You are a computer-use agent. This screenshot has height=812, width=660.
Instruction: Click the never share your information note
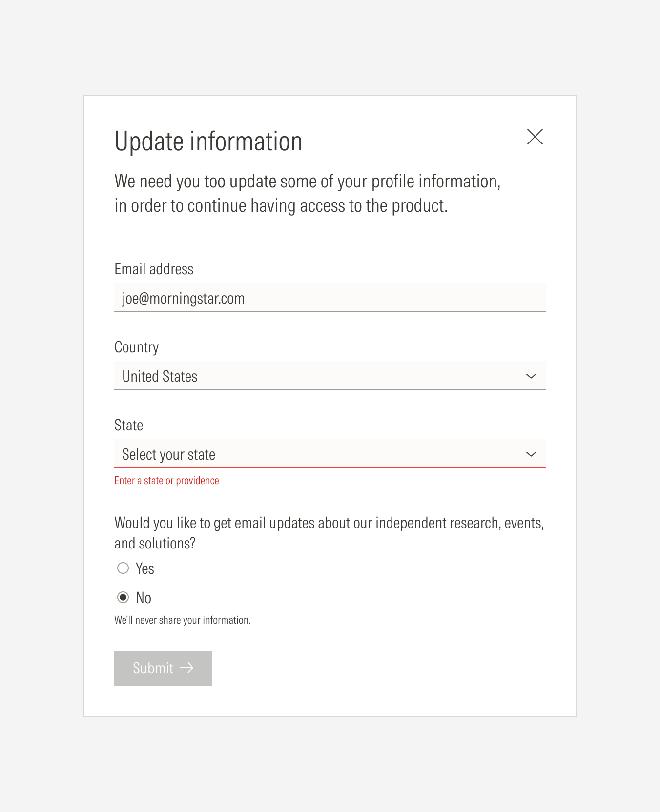click(182, 620)
